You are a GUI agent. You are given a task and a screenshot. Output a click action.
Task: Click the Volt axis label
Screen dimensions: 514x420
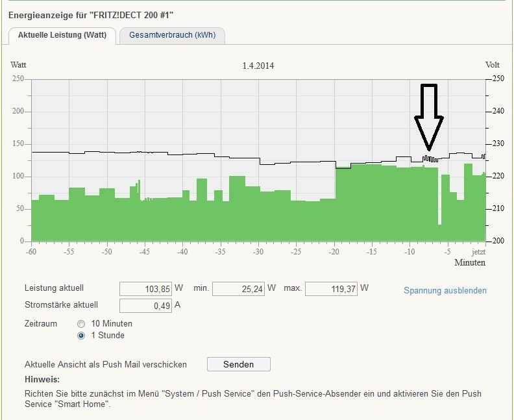493,65
